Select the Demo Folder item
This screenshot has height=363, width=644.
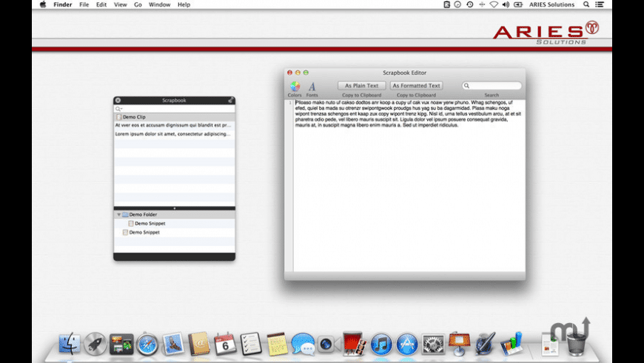click(x=174, y=215)
